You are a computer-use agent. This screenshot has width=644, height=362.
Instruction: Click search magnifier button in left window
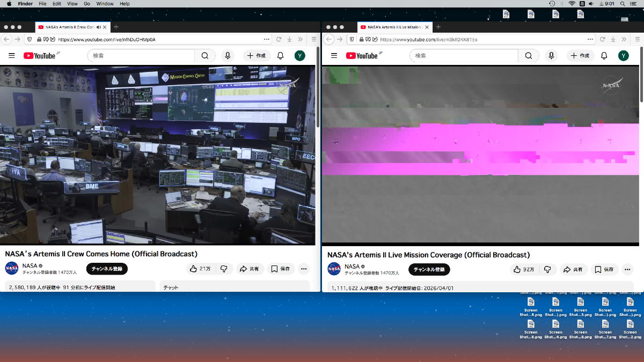[x=205, y=55]
